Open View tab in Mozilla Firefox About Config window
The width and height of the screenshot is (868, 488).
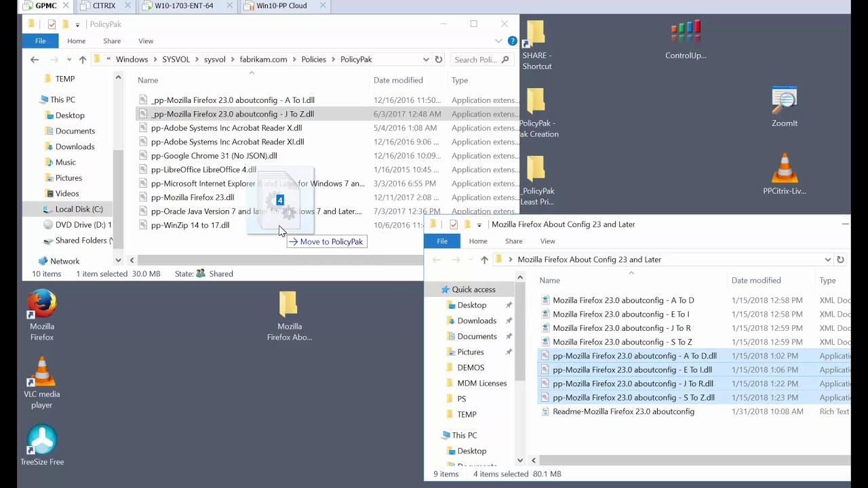(x=547, y=241)
